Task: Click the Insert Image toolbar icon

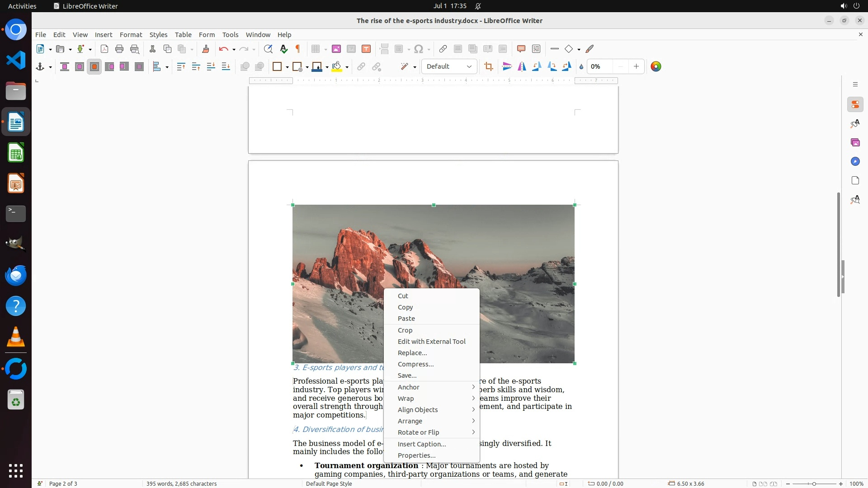Action: click(336, 49)
